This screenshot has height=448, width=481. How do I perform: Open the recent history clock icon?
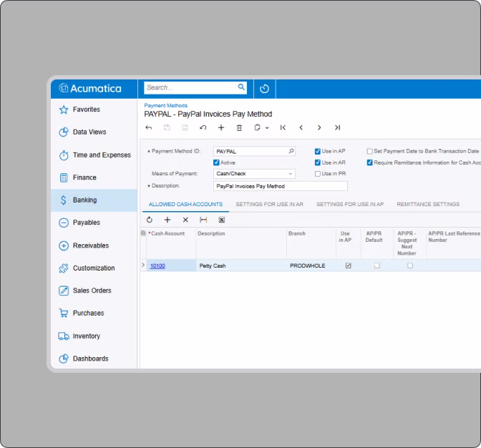point(264,89)
